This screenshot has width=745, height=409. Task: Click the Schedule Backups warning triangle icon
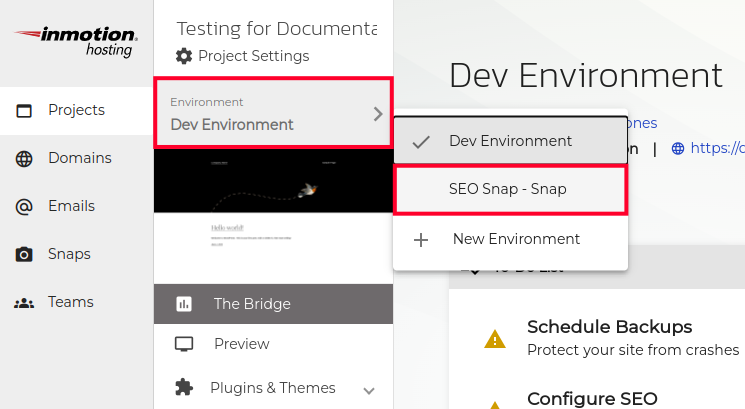click(495, 338)
